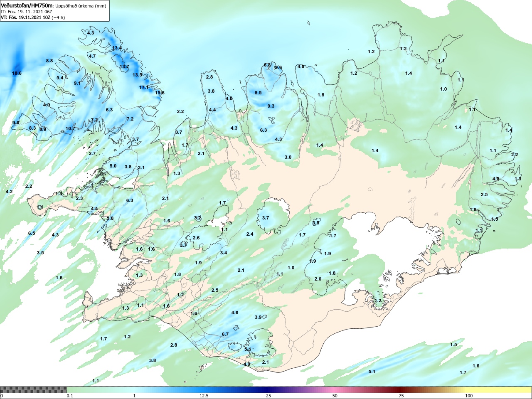
Task: Click the 5.4 value on the map
Action: pyautogui.click(x=60, y=78)
